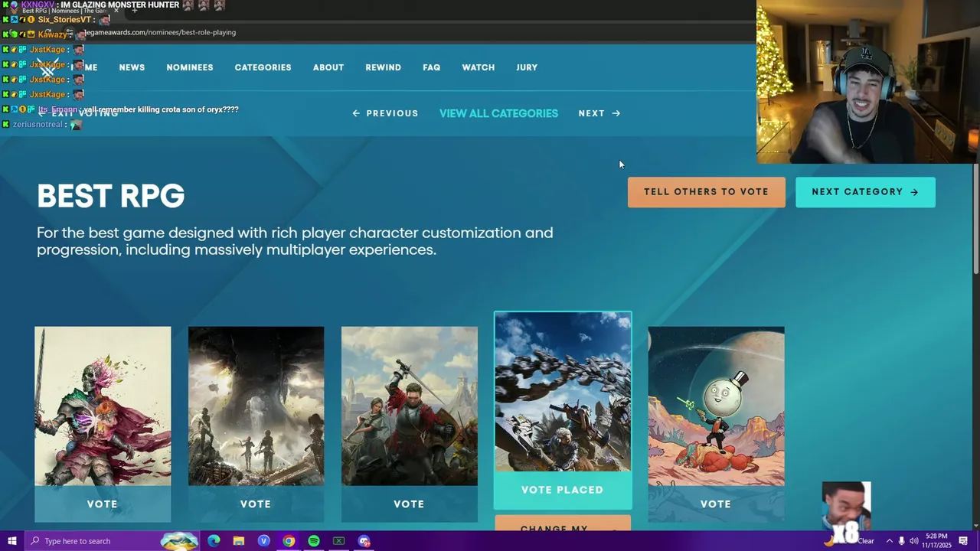The width and height of the screenshot is (980, 551).
Task: Open Discord from the taskbar
Action: 364,541
